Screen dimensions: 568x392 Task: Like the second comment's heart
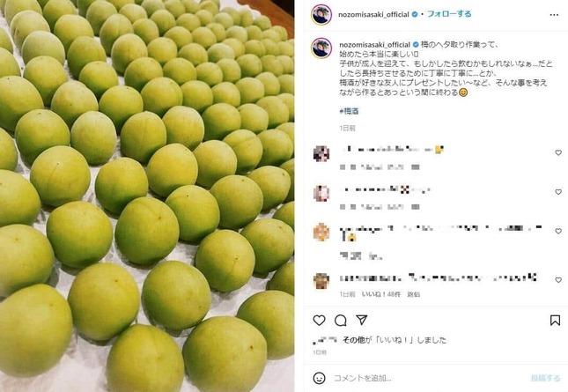coord(558,192)
